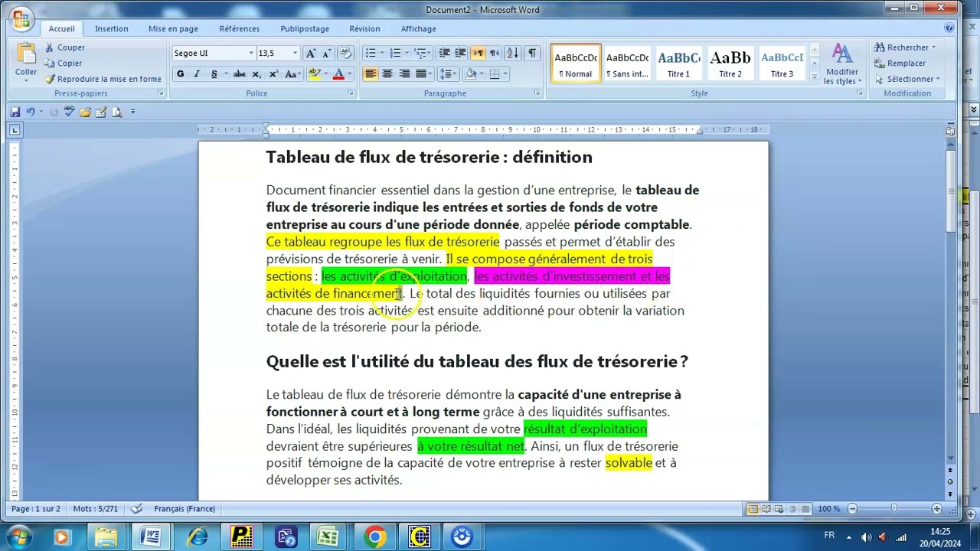Screen dimensions: 980x551
Task: Toggle left-to-right text direction
Action: point(478,53)
